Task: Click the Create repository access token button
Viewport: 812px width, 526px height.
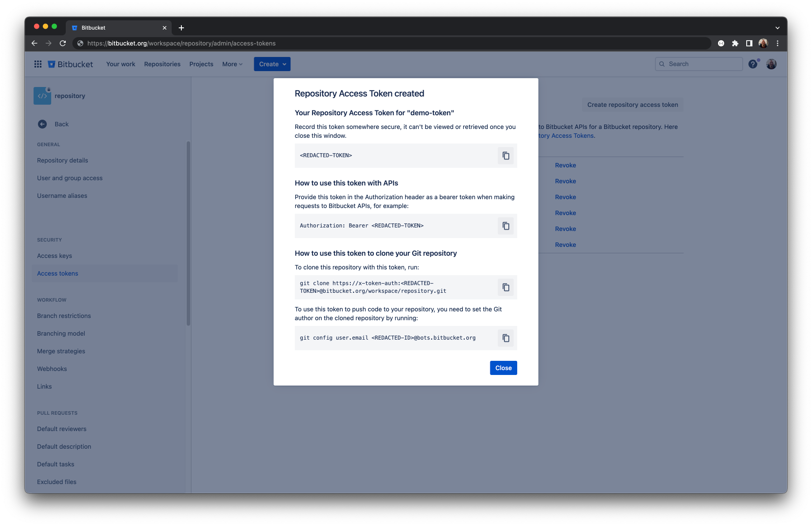Action: pyautogui.click(x=632, y=105)
